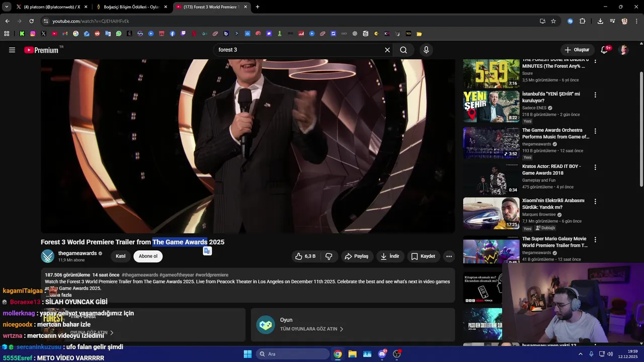644x362 pixels.
Task: Share the video via Paylaş
Action: tap(357, 256)
